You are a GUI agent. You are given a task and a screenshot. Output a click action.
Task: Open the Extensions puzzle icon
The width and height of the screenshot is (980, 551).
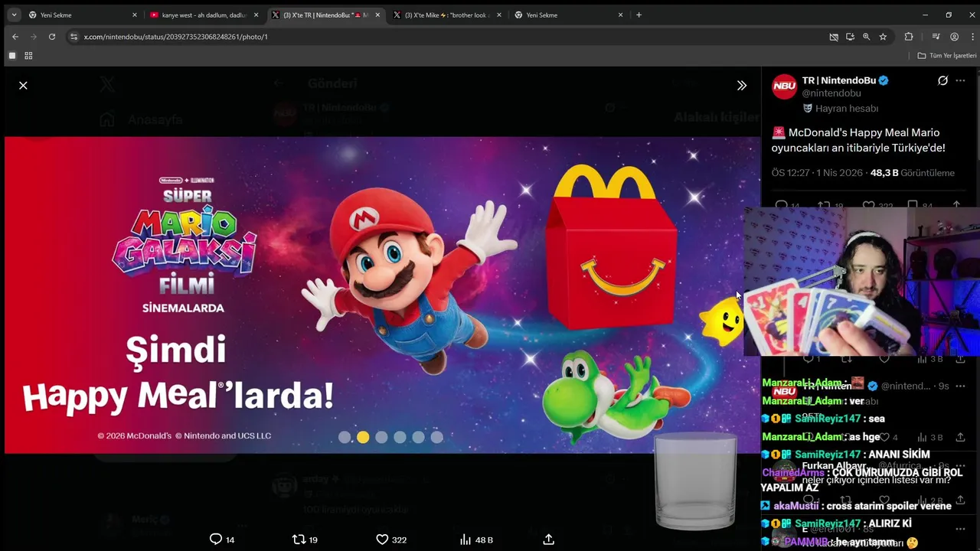coord(909,37)
